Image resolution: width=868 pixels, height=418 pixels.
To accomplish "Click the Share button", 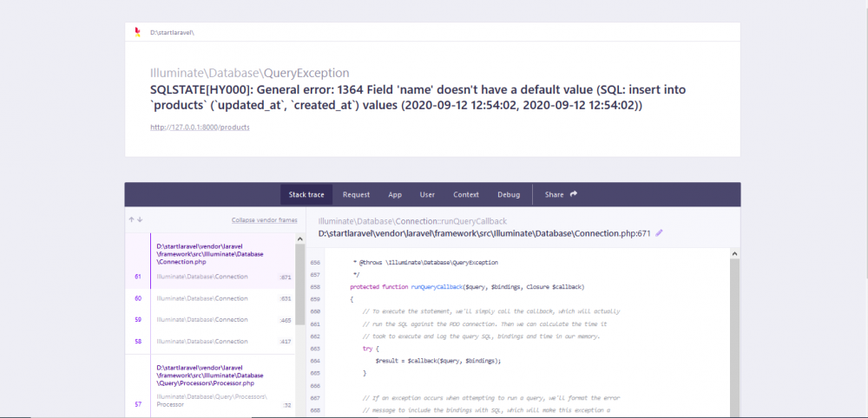I will [x=561, y=194].
